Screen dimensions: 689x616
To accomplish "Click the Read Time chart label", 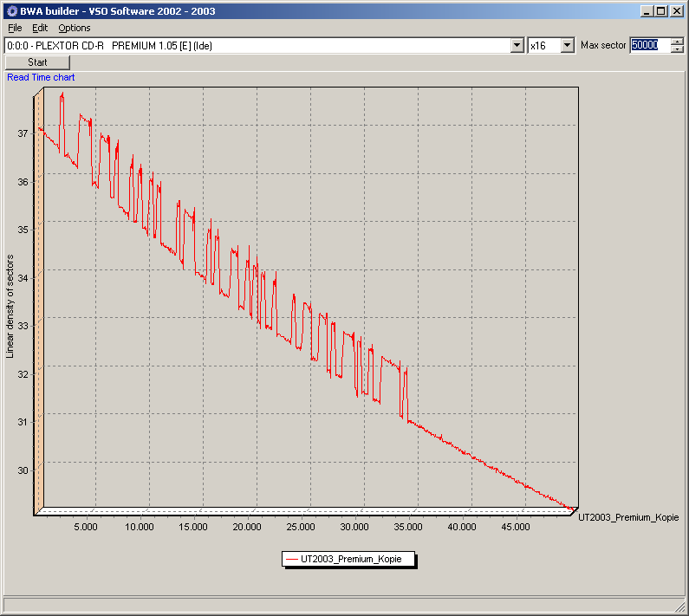I will [41, 77].
